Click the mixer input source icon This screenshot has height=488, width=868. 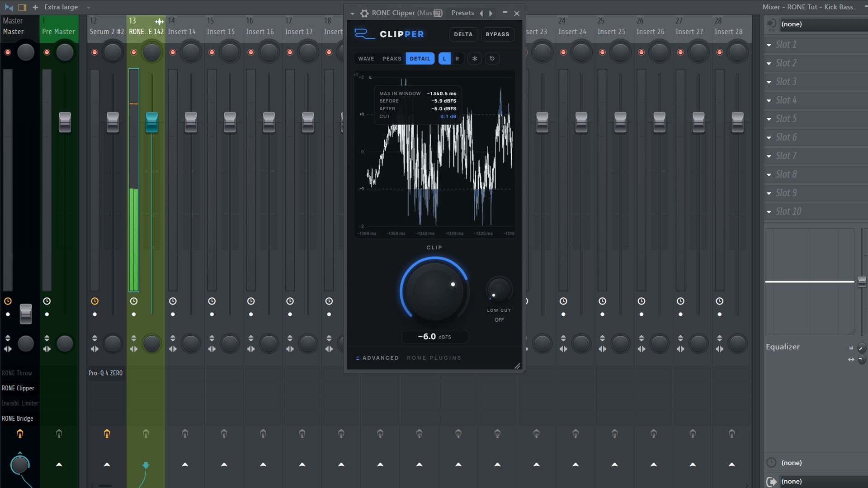pyautogui.click(x=771, y=24)
